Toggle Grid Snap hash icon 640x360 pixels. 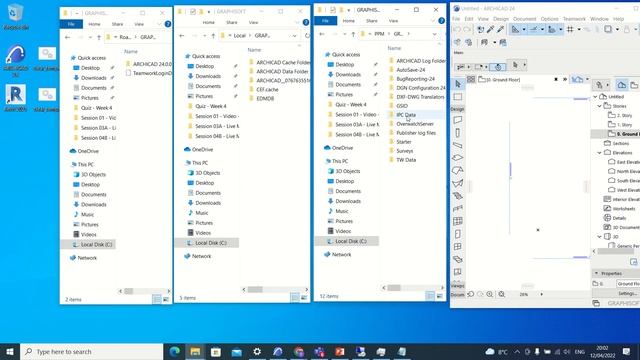tap(570, 29)
